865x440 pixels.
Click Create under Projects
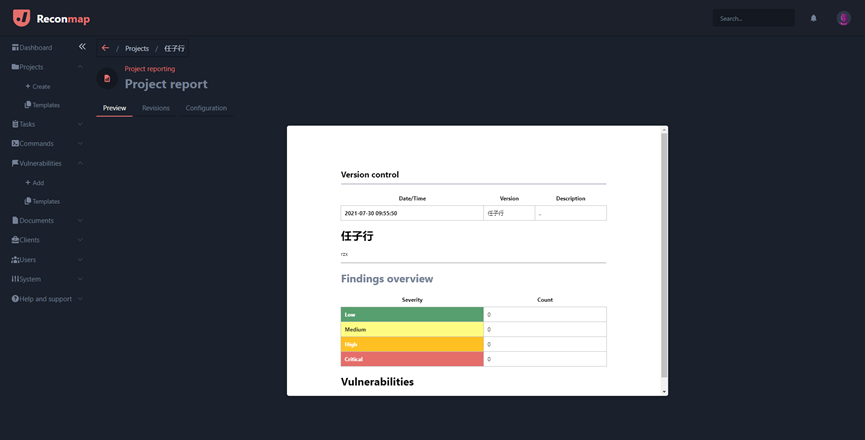[40, 87]
